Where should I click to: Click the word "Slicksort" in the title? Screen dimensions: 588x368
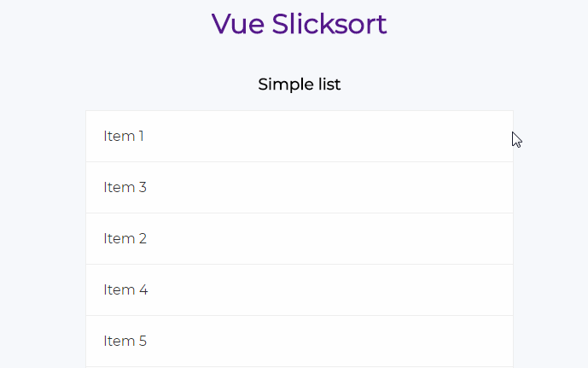[329, 24]
